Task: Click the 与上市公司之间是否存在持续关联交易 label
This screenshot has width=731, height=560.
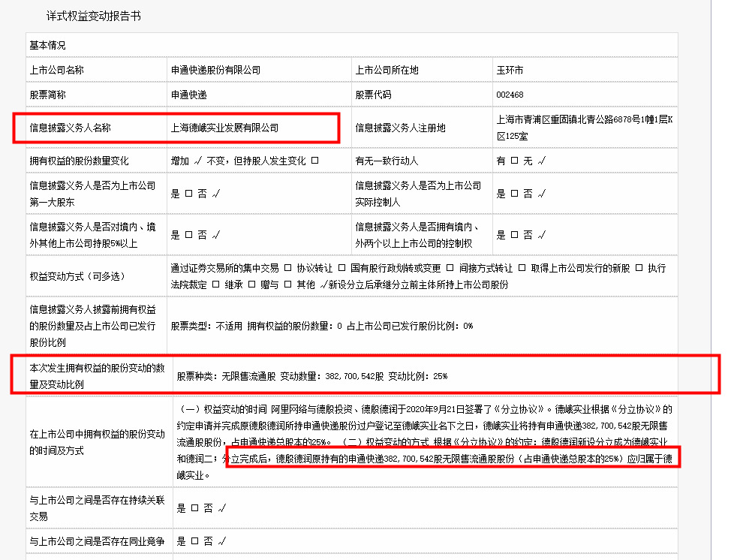Action: [x=98, y=507]
